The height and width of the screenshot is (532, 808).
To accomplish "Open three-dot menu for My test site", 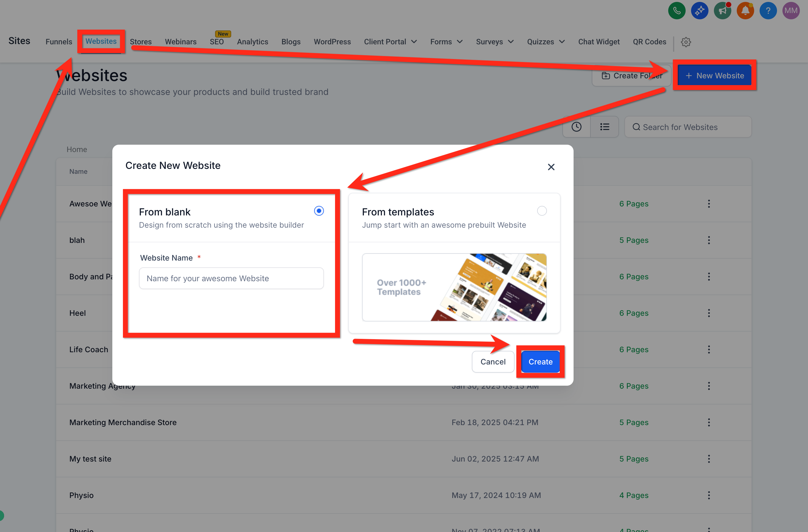I will pos(709,459).
